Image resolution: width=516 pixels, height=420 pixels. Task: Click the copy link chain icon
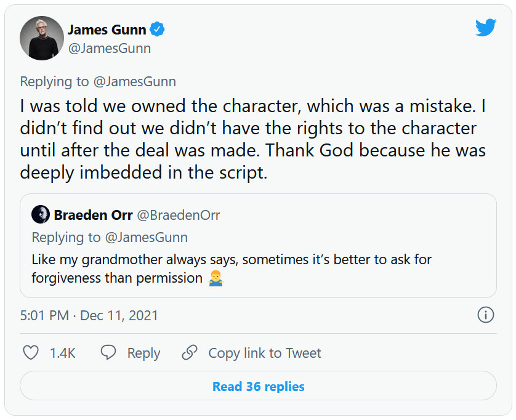[x=190, y=353]
